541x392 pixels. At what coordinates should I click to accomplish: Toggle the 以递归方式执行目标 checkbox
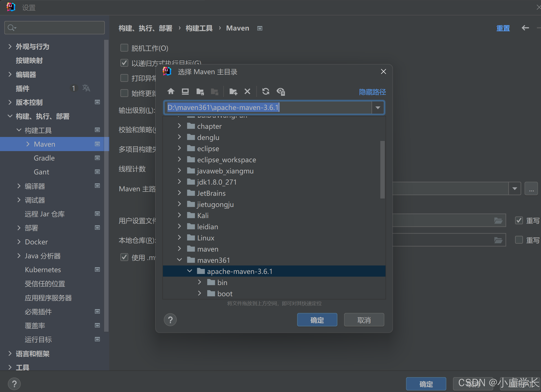(124, 63)
